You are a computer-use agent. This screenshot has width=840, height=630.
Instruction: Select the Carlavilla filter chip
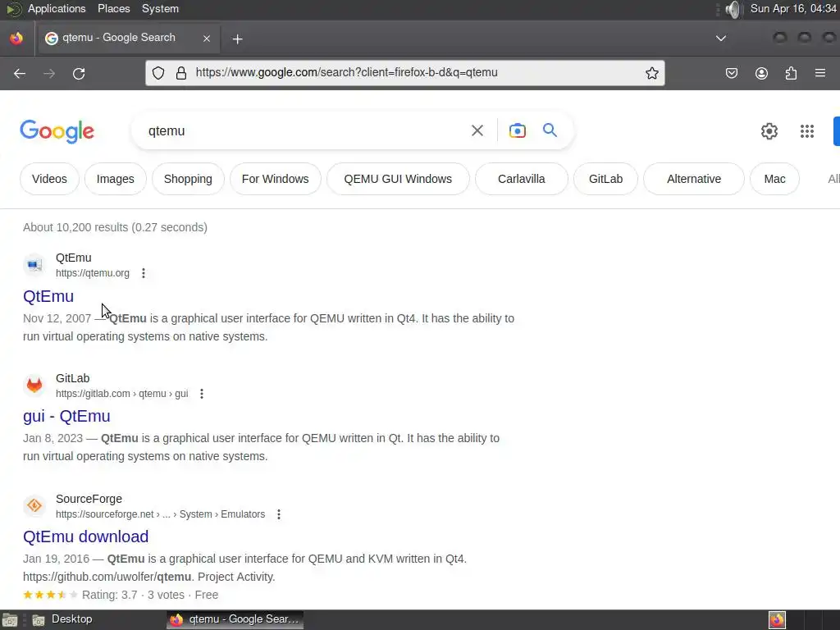tap(521, 179)
